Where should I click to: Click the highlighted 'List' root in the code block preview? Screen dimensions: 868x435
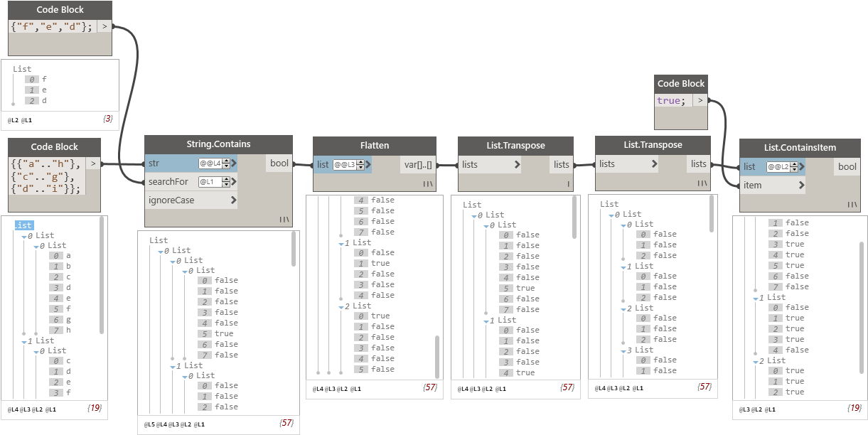point(24,225)
